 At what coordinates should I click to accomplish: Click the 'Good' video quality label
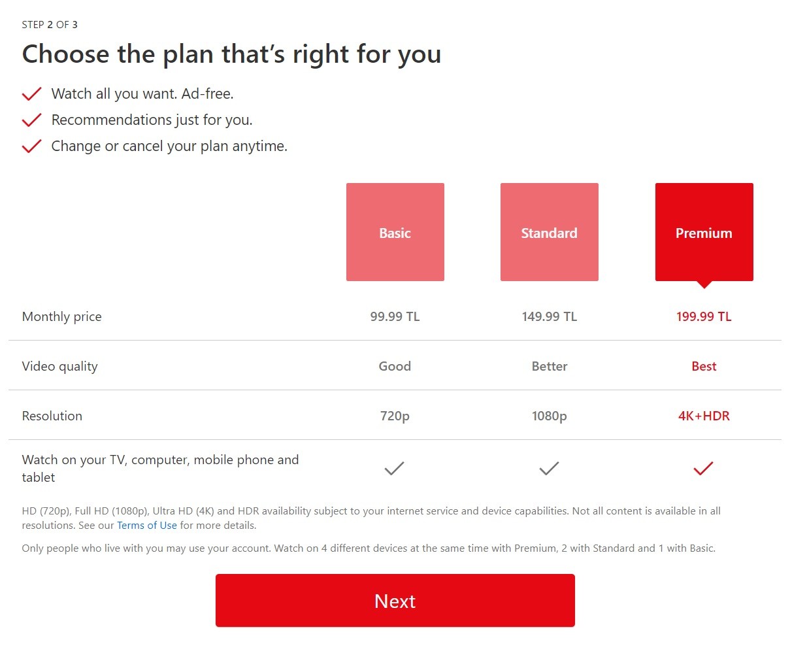tap(395, 367)
